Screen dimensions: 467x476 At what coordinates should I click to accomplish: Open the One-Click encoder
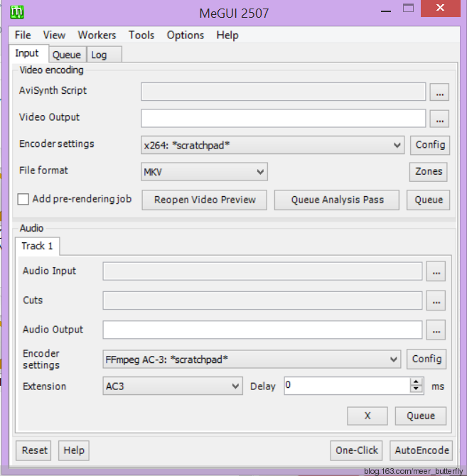(357, 450)
